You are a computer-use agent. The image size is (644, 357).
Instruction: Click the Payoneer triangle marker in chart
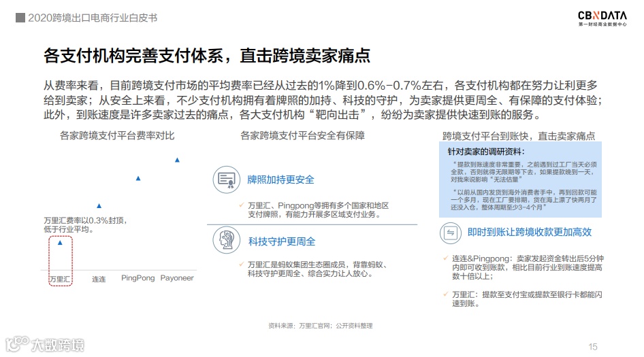pyautogui.click(x=177, y=160)
